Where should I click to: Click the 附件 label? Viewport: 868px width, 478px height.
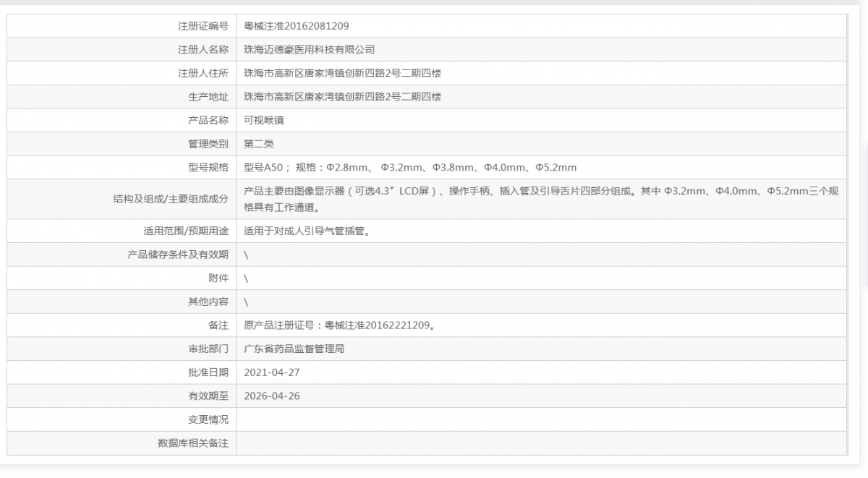pos(218,278)
